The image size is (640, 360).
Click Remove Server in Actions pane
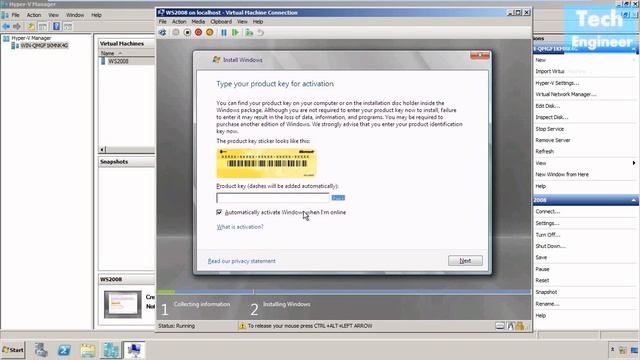[553, 140]
